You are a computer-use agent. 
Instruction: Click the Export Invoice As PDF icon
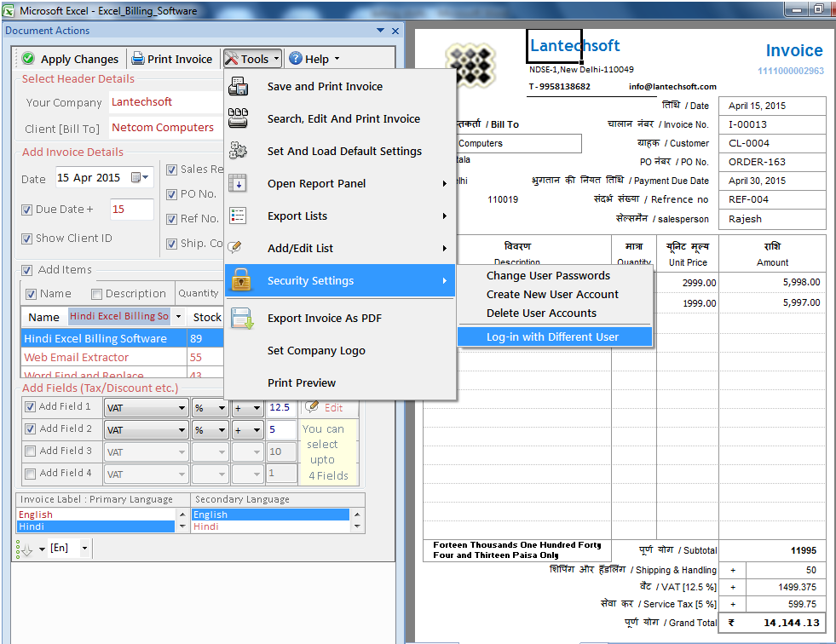coord(242,319)
